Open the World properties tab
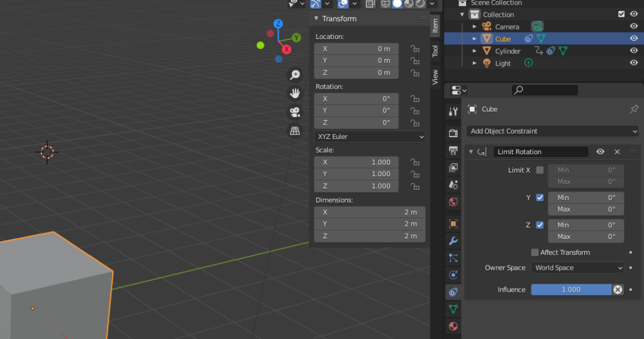644x339 pixels. [x=453, y=202]
